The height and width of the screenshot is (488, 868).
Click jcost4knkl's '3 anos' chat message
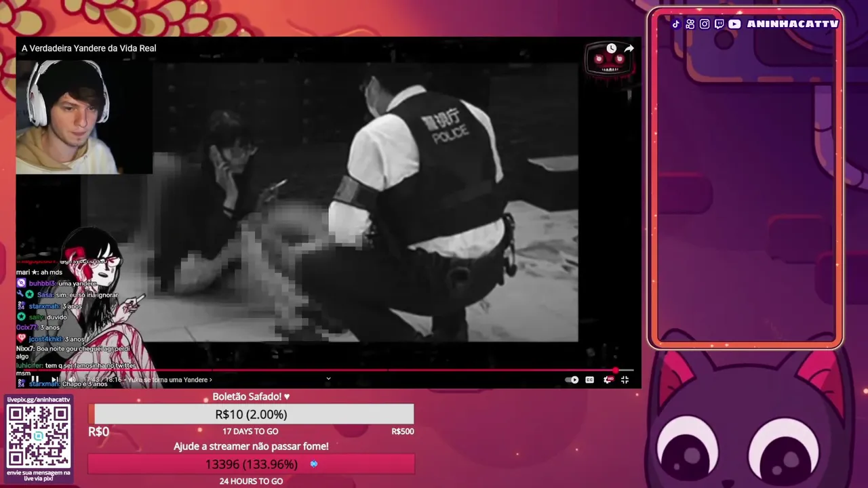[x=51, y=339]
